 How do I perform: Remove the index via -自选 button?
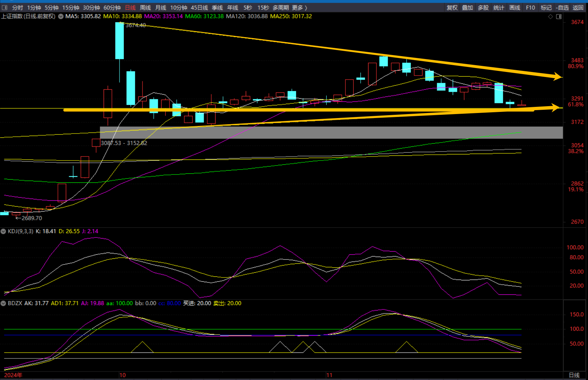click(562, 8)
